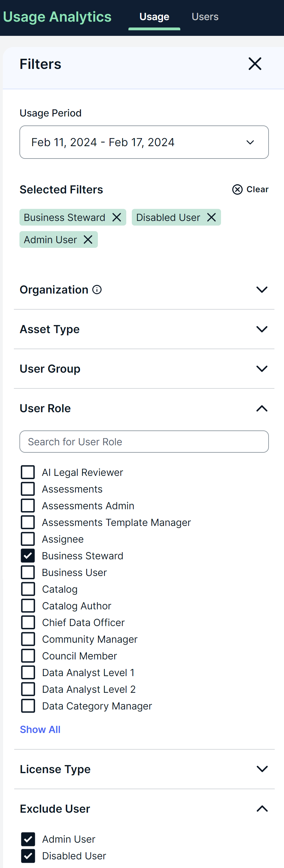
Task: Check the Assessments Admin role
Action: pyautogui.click(x=28, y=506)
